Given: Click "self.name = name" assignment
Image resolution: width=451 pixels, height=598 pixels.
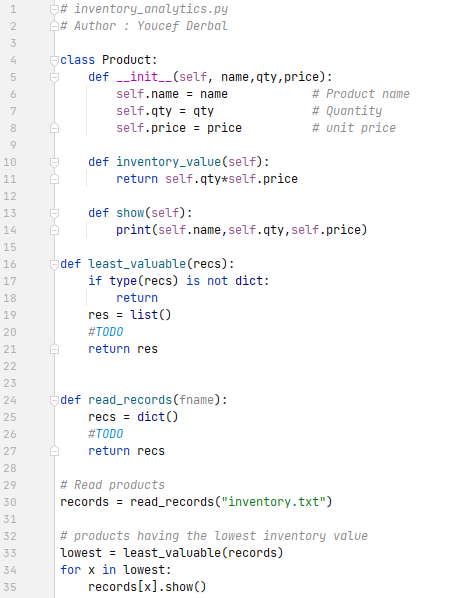Looking at the screenshot, I should click(172, 94).
